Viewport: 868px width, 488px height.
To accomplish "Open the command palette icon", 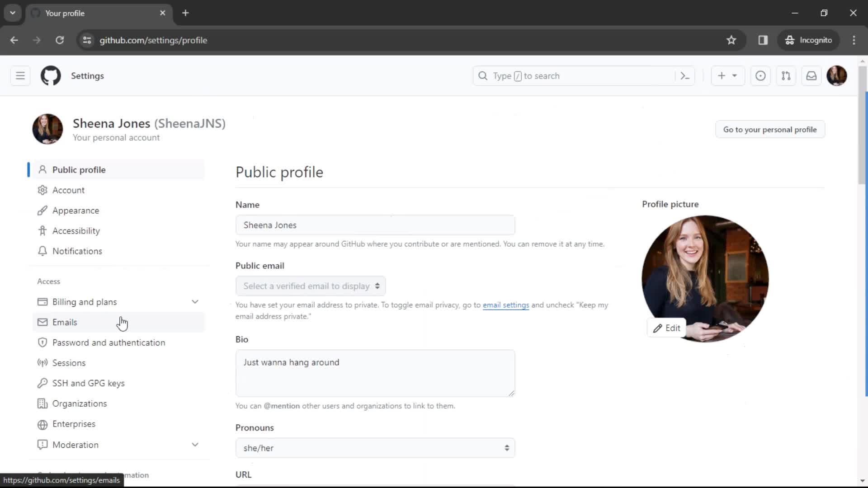I will [685, 76].
